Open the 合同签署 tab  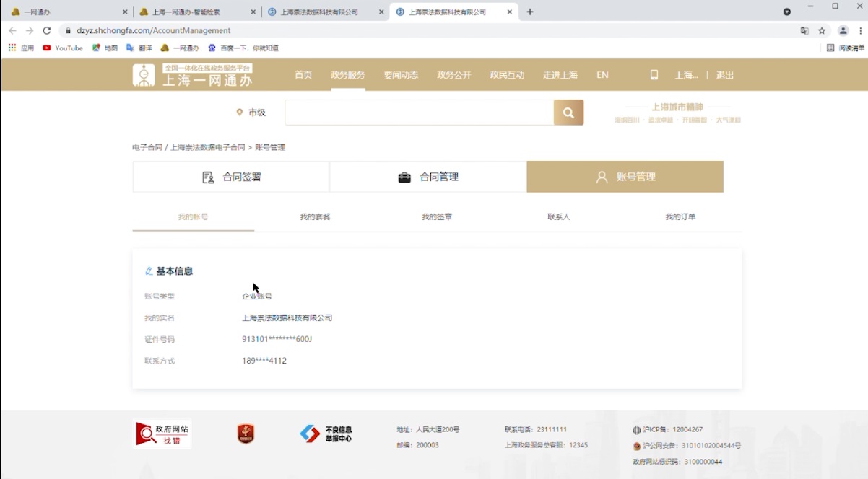coord(231,177)
